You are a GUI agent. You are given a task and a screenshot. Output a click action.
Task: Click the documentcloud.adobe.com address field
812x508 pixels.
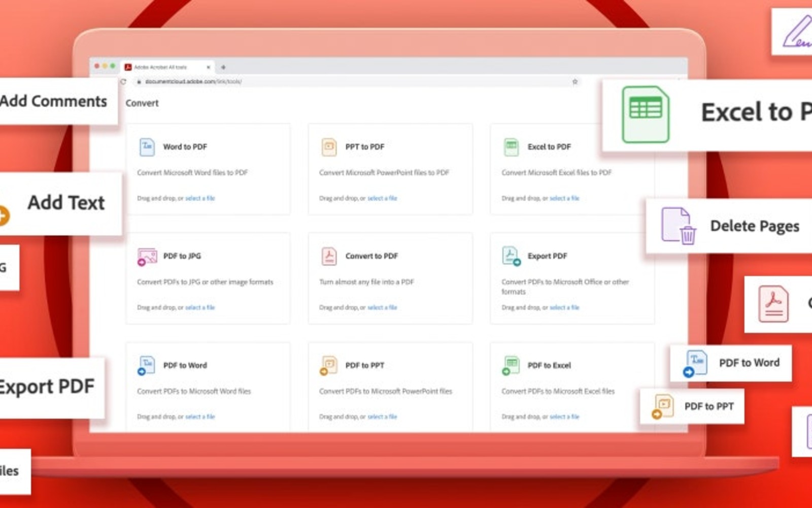click(x=350, y=81)
